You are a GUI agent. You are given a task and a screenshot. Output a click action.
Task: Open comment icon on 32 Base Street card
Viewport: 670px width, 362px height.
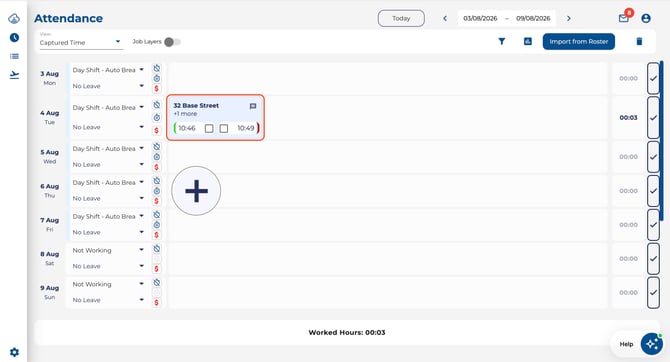pyautogui.click(x=253, y=106)
